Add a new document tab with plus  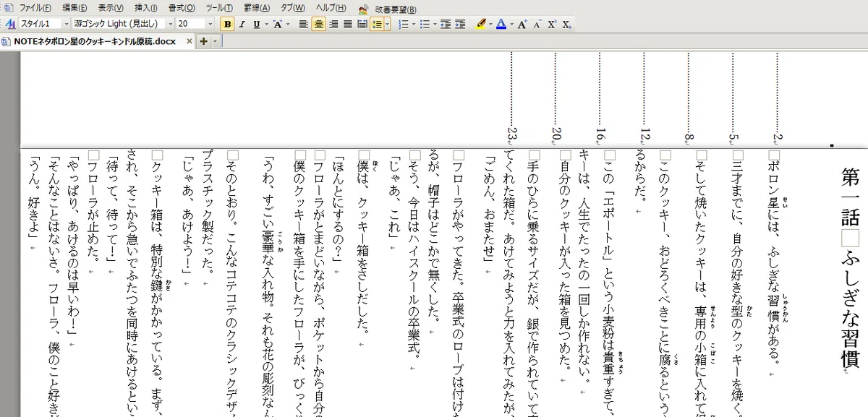(x=203, y=41)
